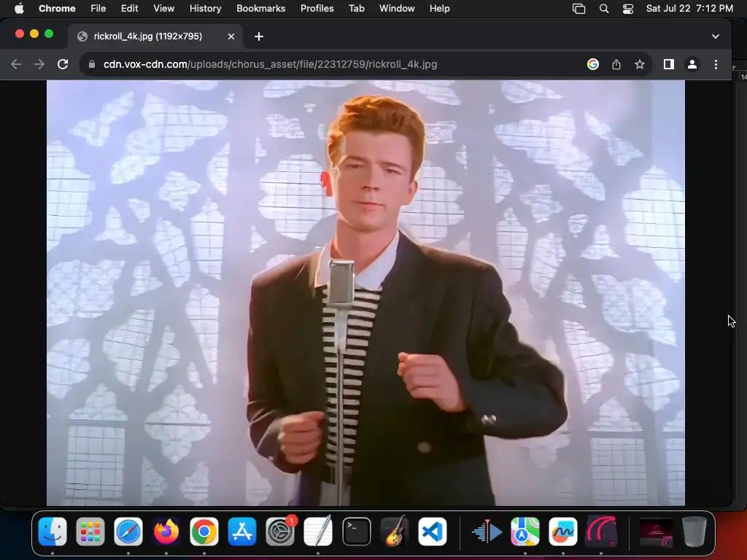Open the blue waveform app in the Dock
Screen dimensions: 747x560
(x=487, y=532)
